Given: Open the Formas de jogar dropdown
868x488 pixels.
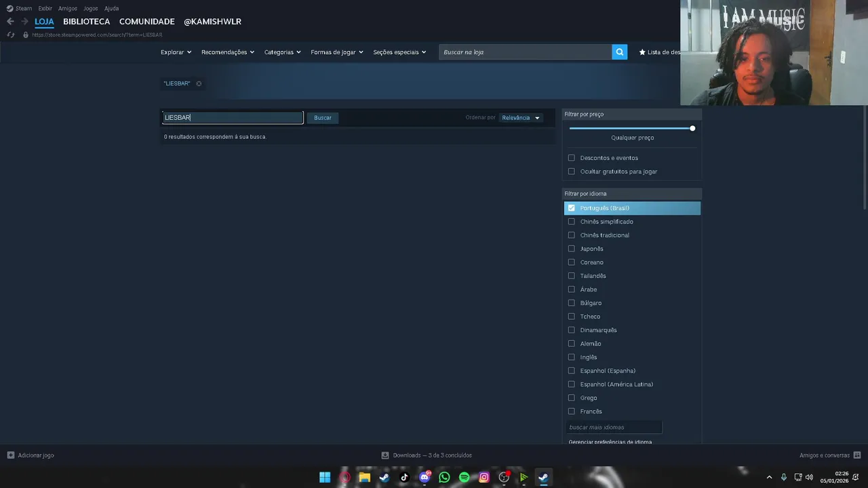Looking at the screenshot, I should [337, 52].
